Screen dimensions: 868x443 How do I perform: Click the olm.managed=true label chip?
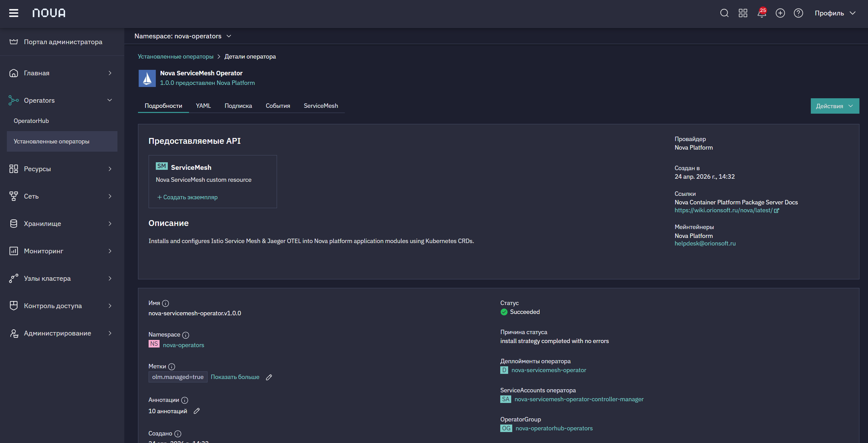178,377
